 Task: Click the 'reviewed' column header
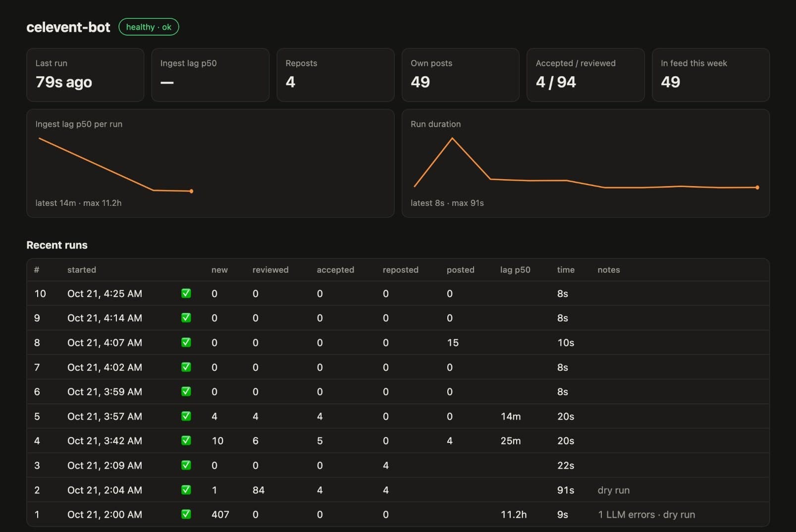[x=270, y=270]
